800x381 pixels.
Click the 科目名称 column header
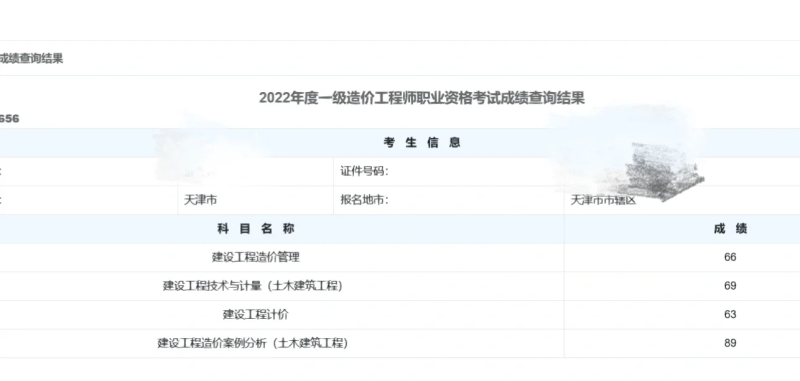click(256, 228)
